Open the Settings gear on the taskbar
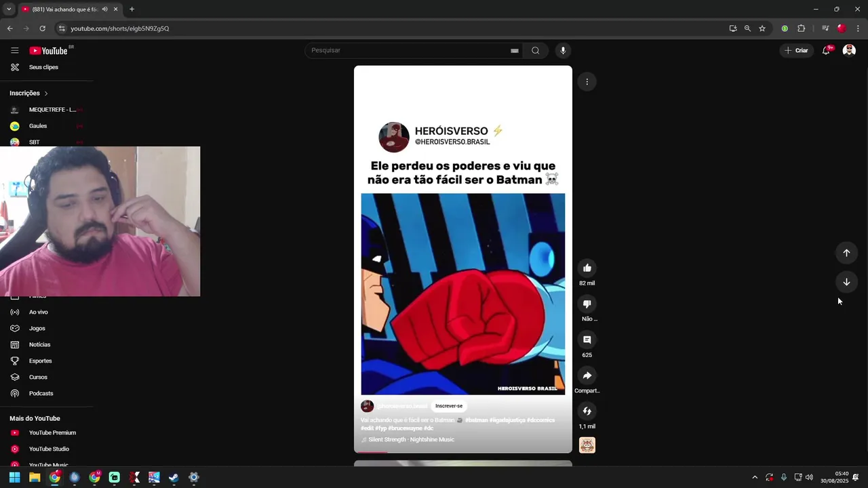Screen dimensions: 868x488 (x=193, y=477)
